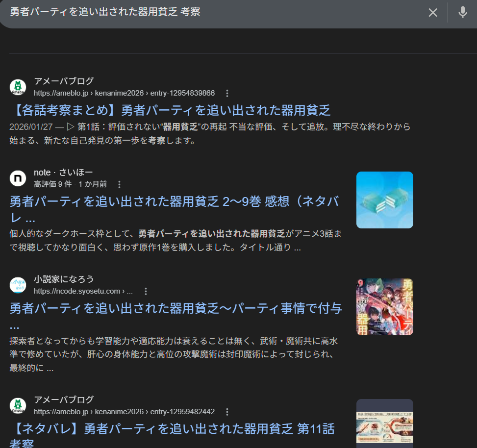Click the Ameba favicon on the first result
This screenshot has width=477, height=448.
[18, 87]
